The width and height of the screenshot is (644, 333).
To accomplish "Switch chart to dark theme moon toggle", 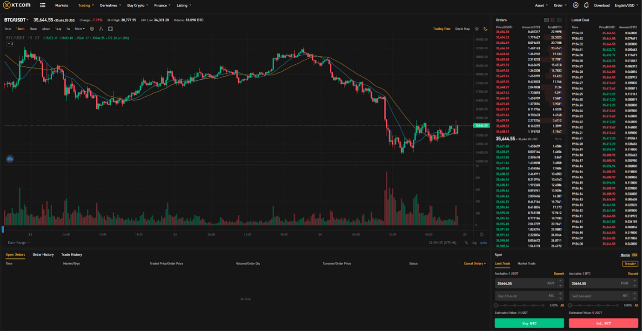I will [x=485, y=28].
